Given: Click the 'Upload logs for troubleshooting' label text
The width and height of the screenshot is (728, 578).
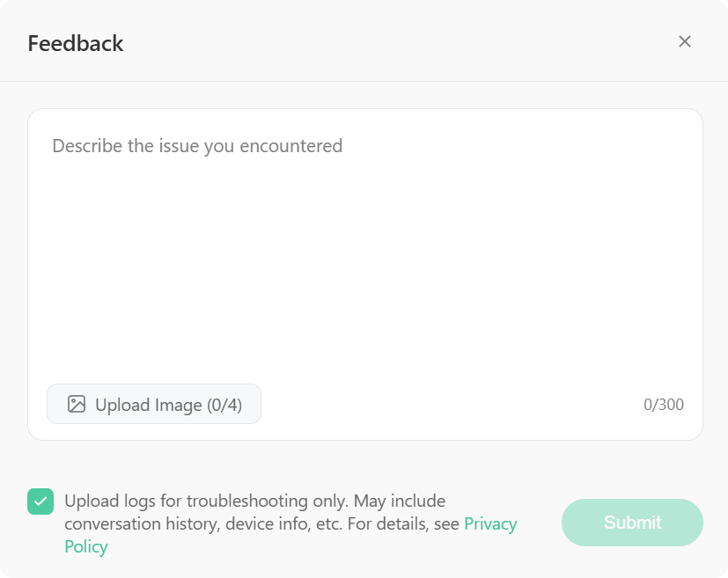Looking at the screenshot, I should point(186,501).
